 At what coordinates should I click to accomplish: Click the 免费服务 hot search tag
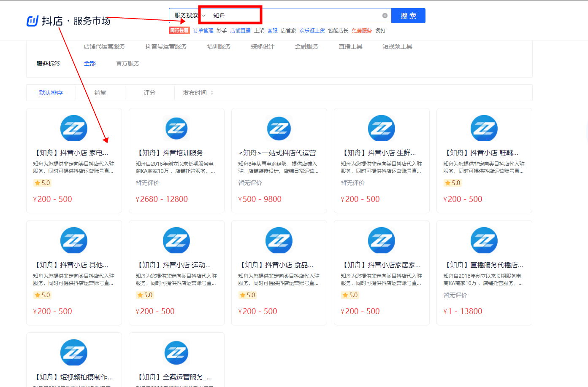click(x=362, y=31)
